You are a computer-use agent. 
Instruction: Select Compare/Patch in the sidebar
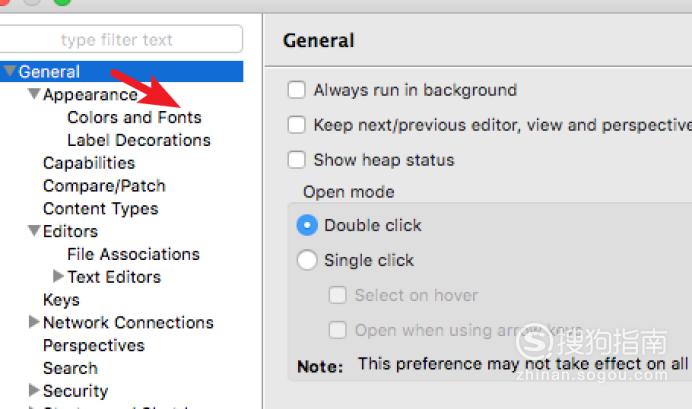coord(104,186)
